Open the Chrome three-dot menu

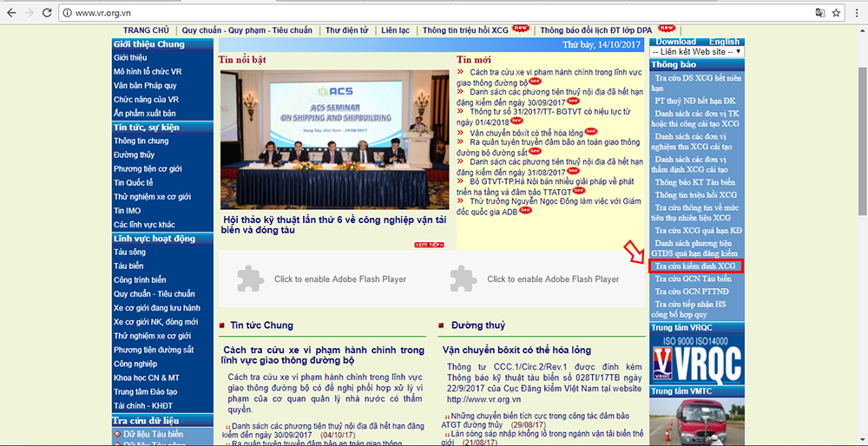pos(856,13)
